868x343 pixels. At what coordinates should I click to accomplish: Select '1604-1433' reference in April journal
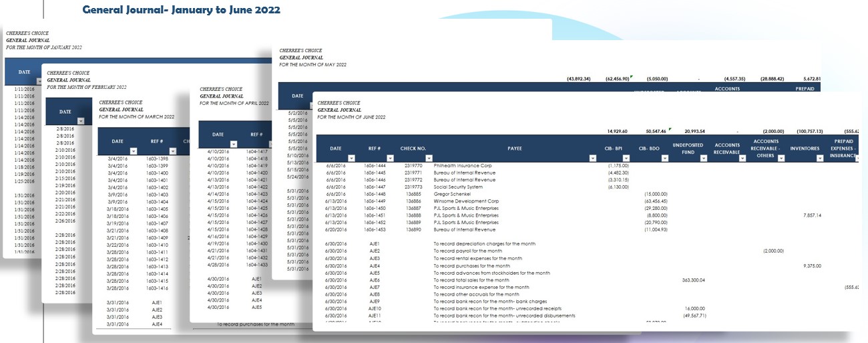[258, 265]
